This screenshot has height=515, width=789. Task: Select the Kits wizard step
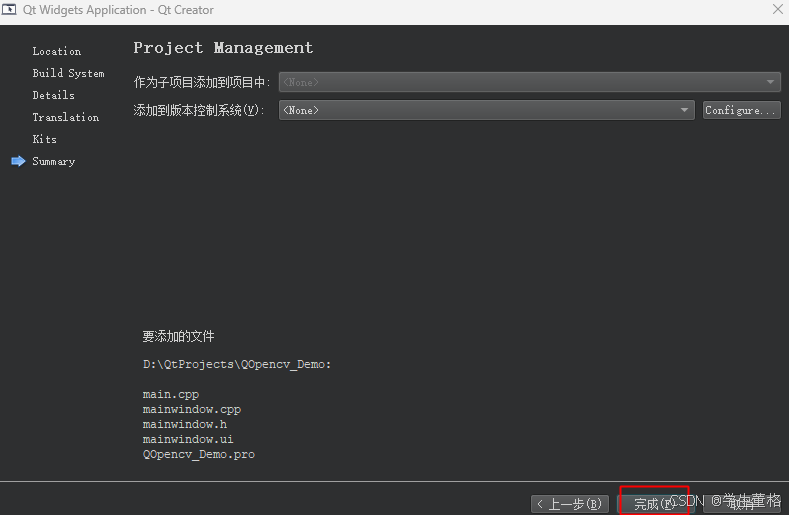(x=44, y=139)
